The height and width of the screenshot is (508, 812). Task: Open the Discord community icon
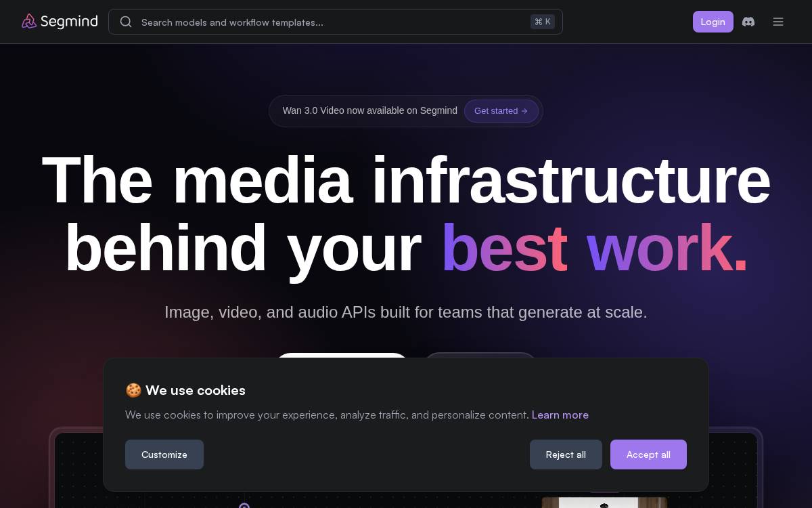click(748, 22)
